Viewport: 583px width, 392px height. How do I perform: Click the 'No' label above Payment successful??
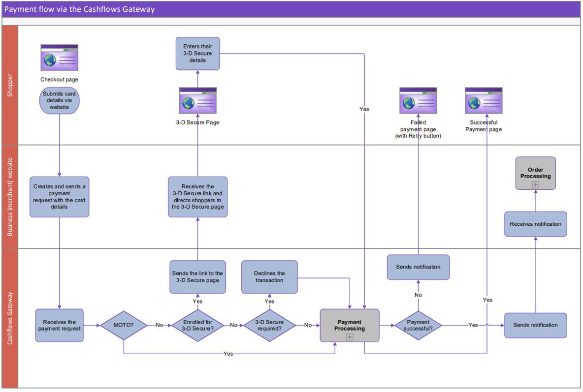pyautogui.click(x=418, y=295)
